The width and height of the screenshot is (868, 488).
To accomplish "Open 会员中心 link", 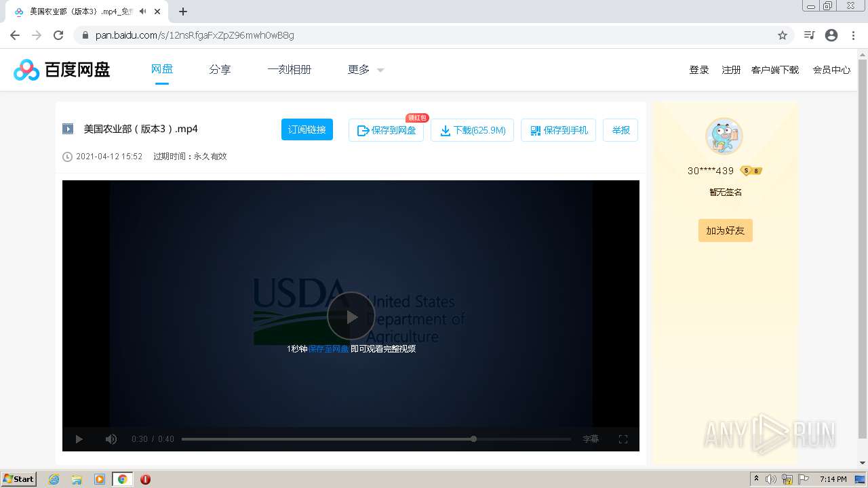I will pos(831,70).
